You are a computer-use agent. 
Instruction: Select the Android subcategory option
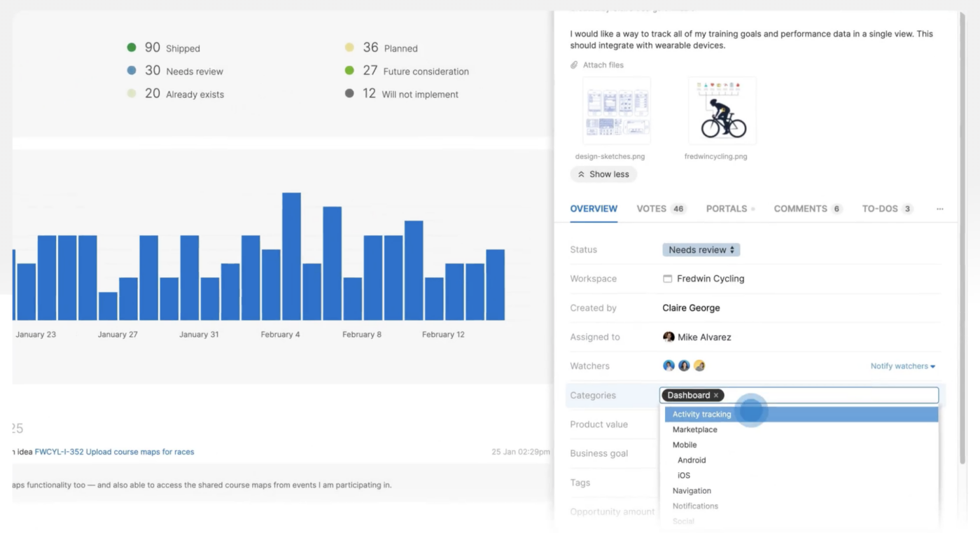692,460
